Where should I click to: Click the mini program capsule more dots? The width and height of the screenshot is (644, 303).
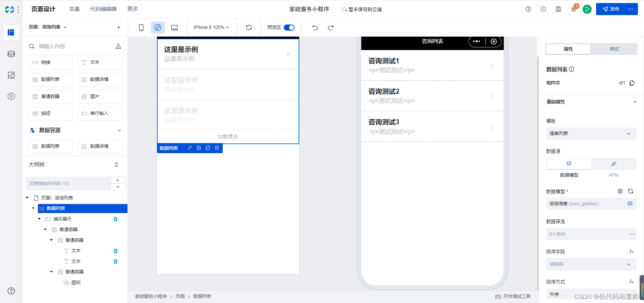pos(477,41)
